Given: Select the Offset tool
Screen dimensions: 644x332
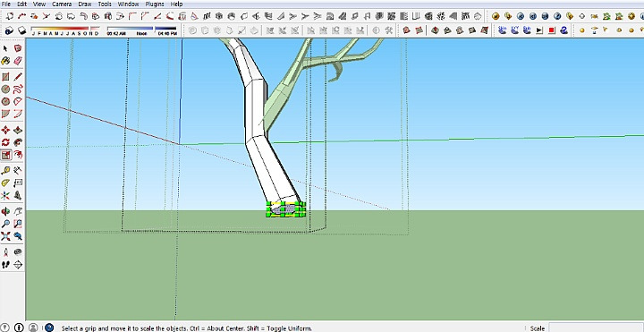Looking at the screenshot, I should [x=18, y=155].
